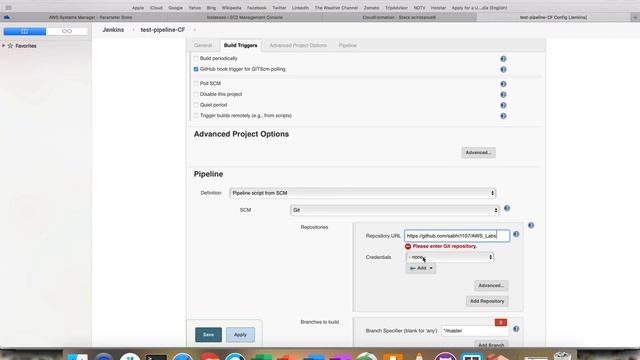Viewport: 640px width, 360px height.
Task: Click Advanced button under Advanced Project Options
Action: (478, 153)
